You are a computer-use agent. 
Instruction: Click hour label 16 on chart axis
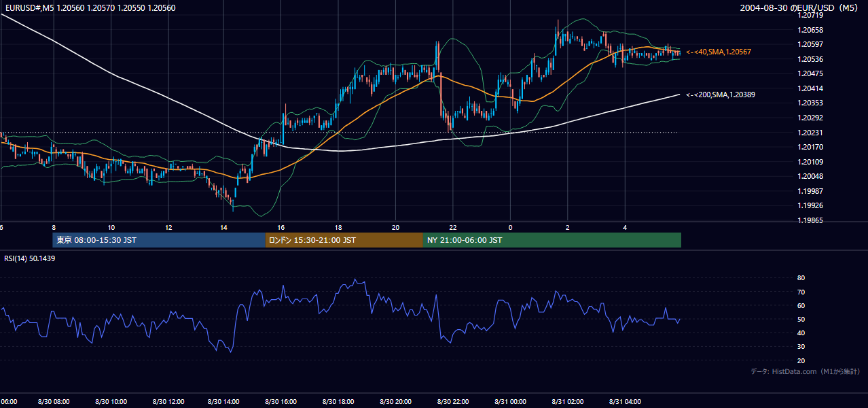click(x=281, y=227)
